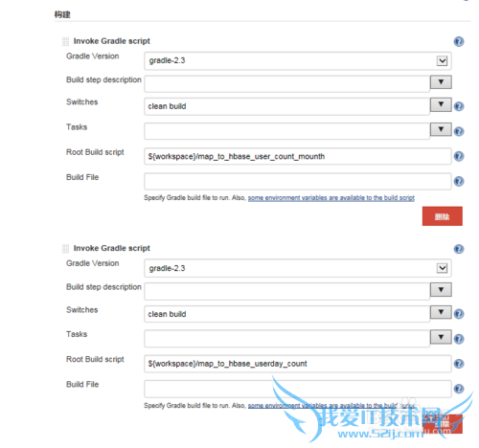Expand first Build step description field
This screenshot has width=479, height=448.
tap(441, 82)
